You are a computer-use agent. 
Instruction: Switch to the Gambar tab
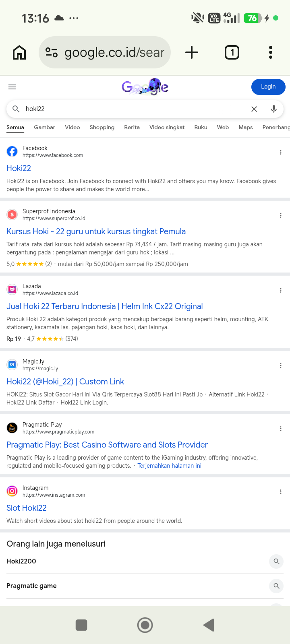point(44,127)
